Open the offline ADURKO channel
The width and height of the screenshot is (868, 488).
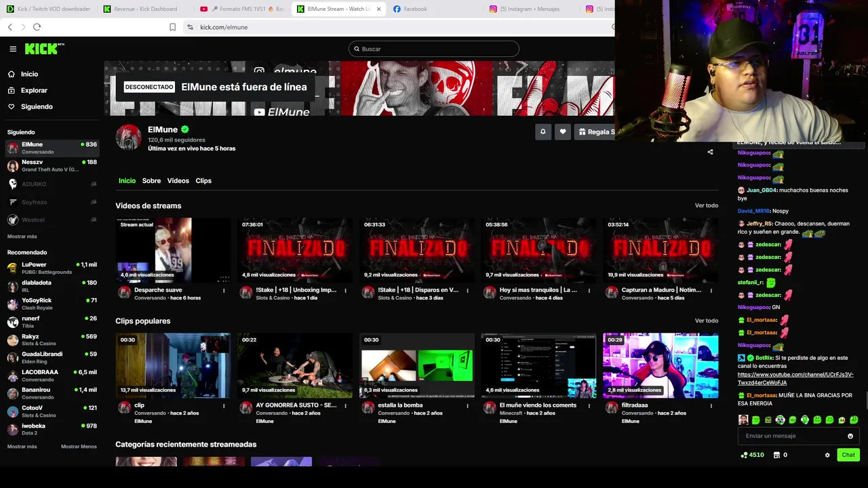coord(52,184)
